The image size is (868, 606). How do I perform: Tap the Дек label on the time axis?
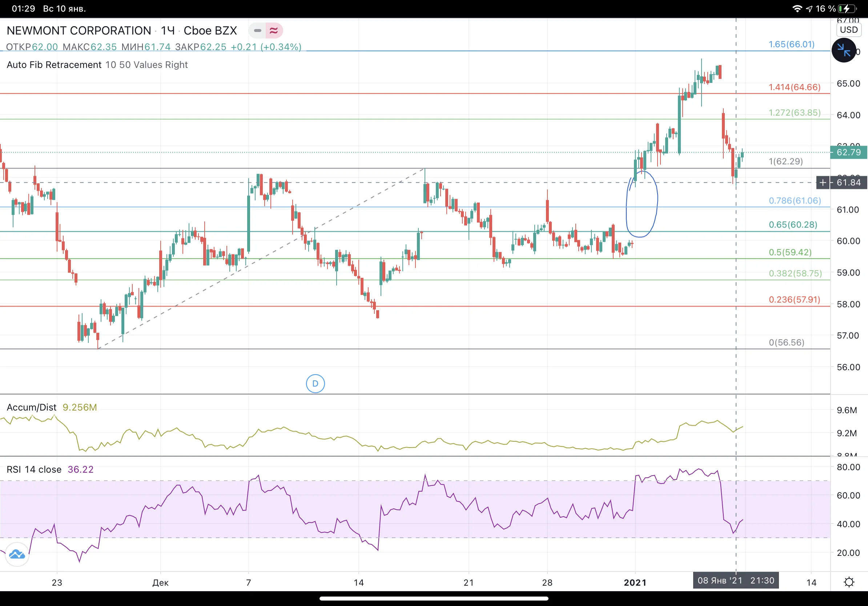coord(160,583)
